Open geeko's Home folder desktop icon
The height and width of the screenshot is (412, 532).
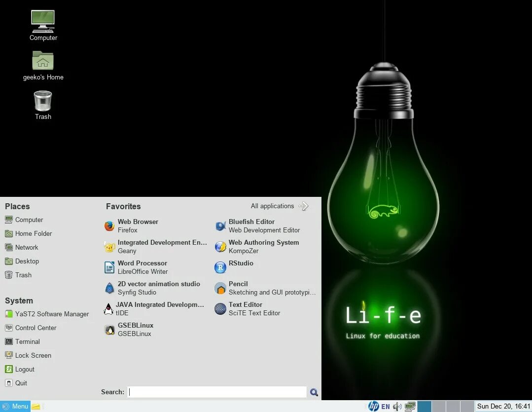click(x=43, y=66)
